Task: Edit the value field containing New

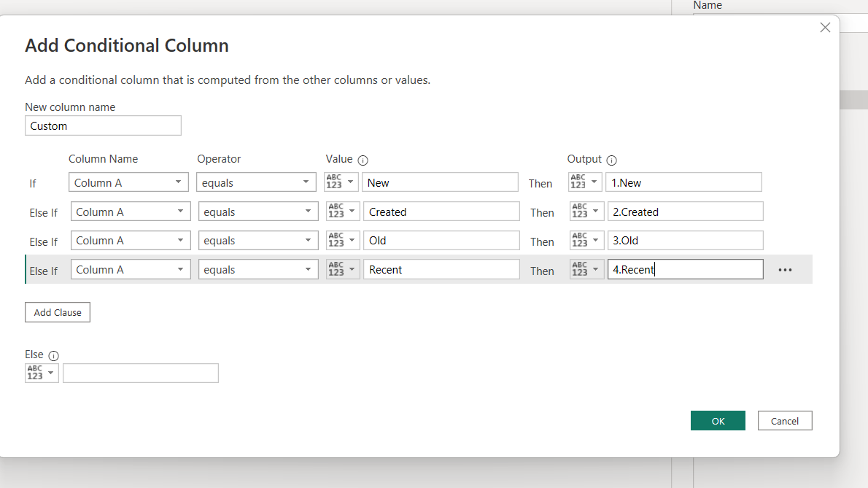Action: pyautogui.click(x=440, y=182)
